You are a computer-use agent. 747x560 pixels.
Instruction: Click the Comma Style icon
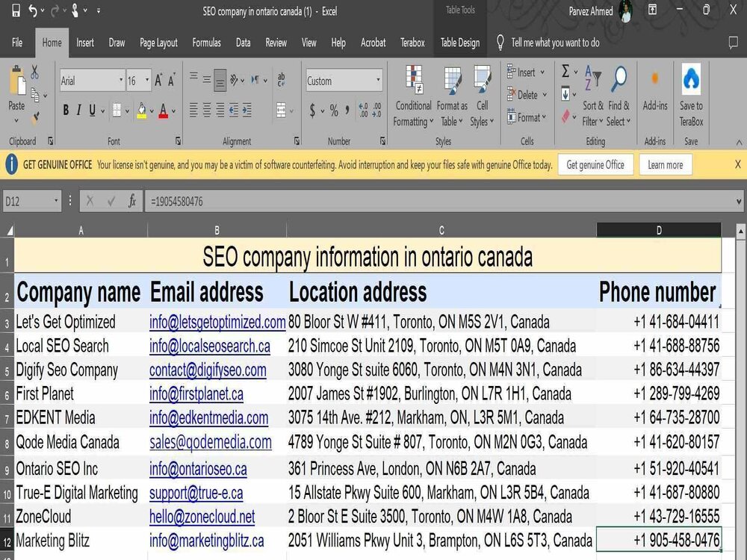click(347, 111)
